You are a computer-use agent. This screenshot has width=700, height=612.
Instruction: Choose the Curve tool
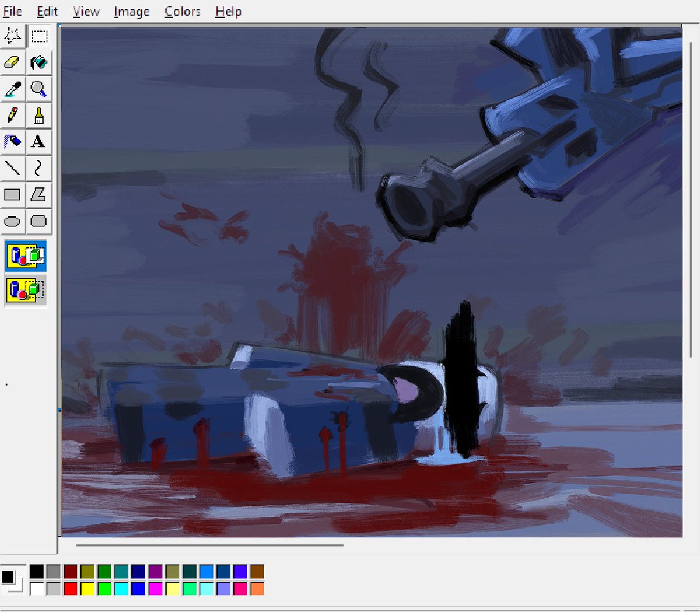pyautogui.click(x=39, y=168)
